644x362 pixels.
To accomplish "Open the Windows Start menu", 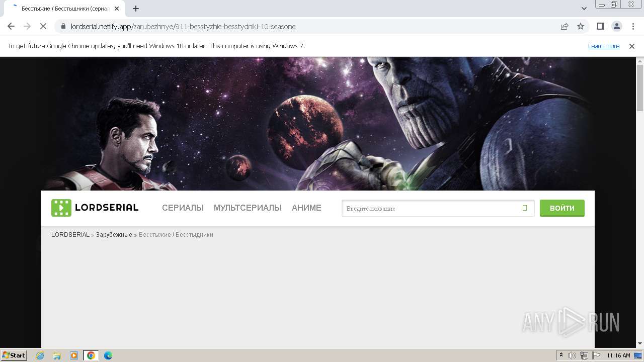I will (x=14, y=355).
